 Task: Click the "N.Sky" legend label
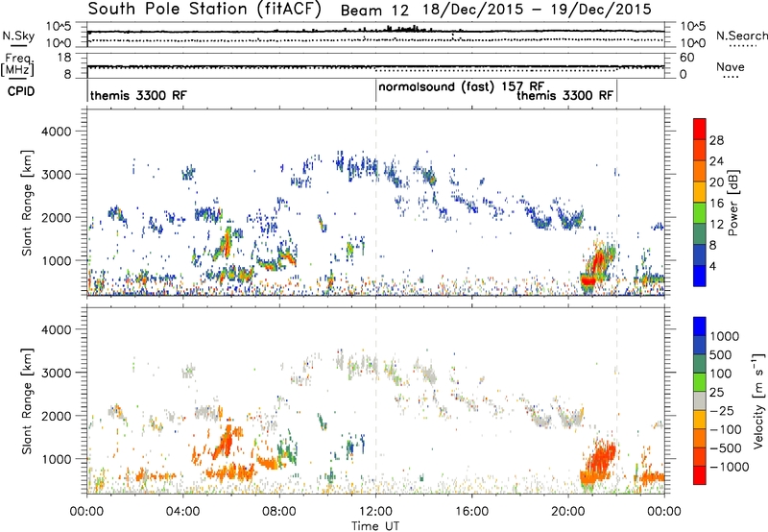[x=18, y=36]
